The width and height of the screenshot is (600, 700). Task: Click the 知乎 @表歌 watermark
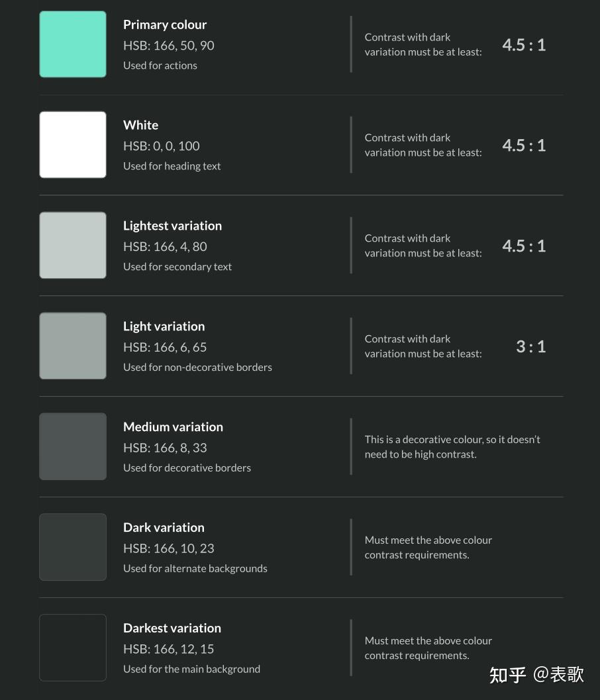pyautogui.click(x=536, y=675)
